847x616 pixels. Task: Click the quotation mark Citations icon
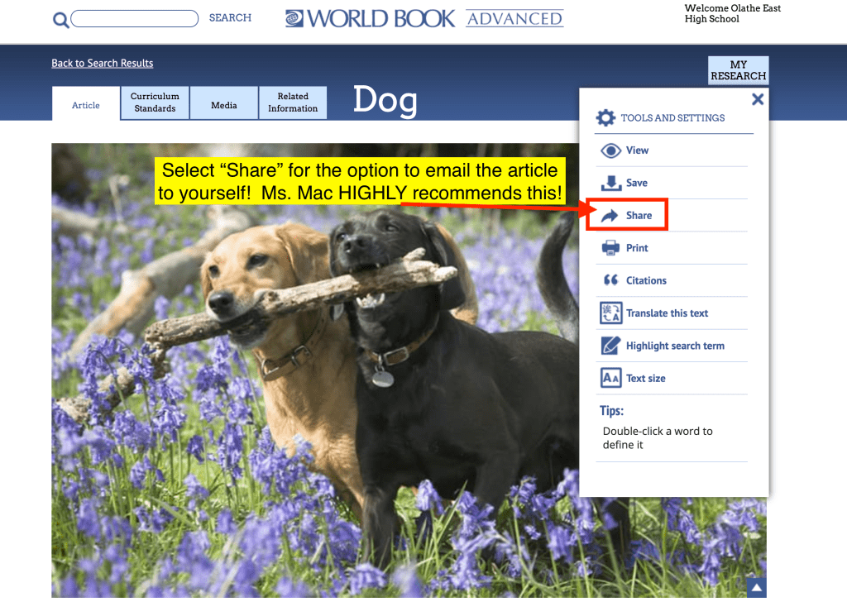610,280
